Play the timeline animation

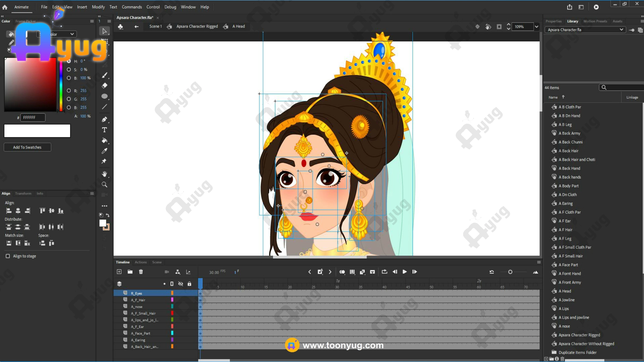405,272
